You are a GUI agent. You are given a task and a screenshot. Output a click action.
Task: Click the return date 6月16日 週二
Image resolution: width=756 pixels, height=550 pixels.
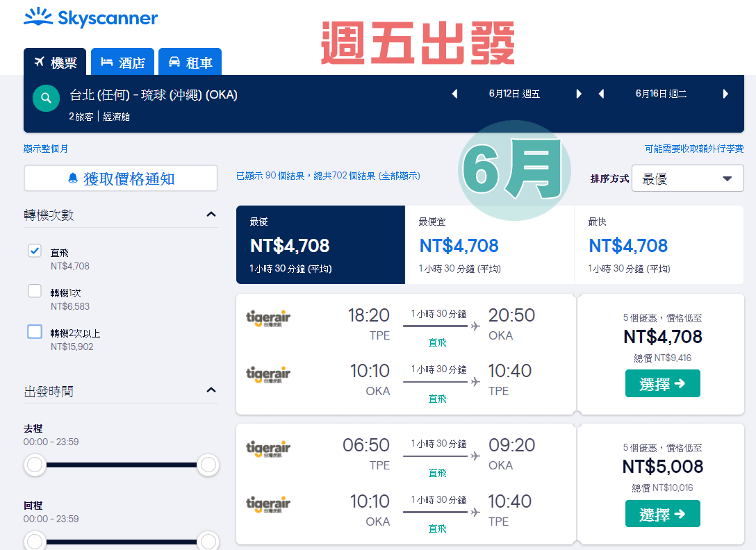pyautogui.click(x=661, y=94)
